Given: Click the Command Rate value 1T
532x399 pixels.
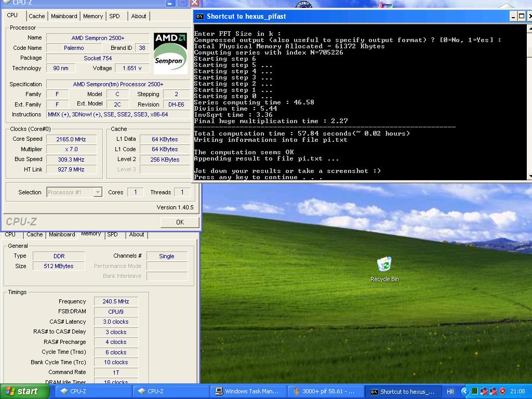Looking at the screenshot, I should coord(116,373).
